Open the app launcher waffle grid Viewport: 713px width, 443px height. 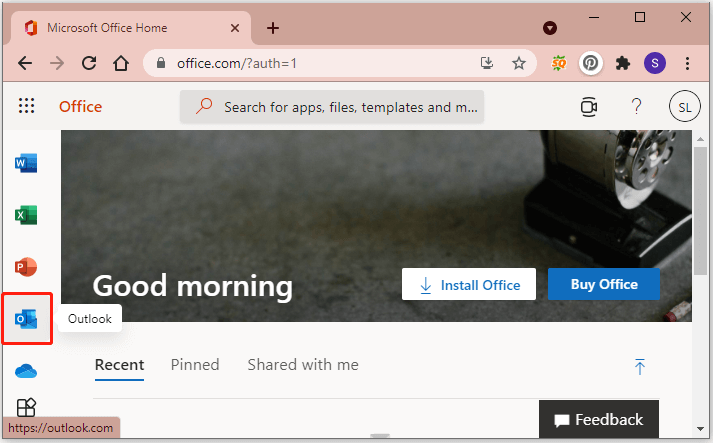26,106
